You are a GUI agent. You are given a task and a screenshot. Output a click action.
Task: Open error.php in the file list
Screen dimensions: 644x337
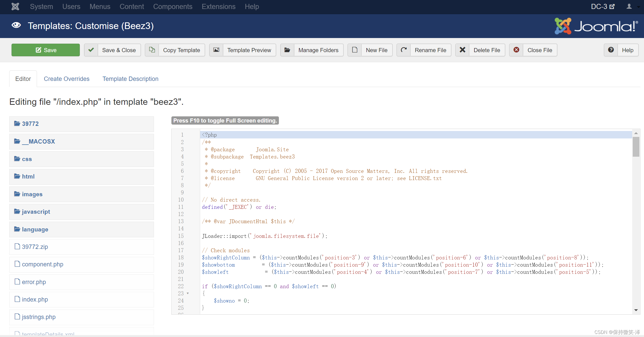coord(34,282)
